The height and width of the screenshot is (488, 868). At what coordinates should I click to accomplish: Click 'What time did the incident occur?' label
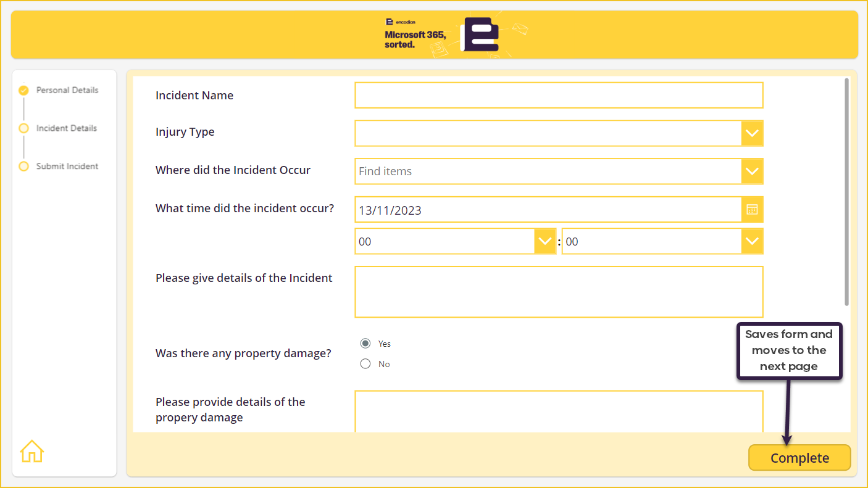[244, 209]
